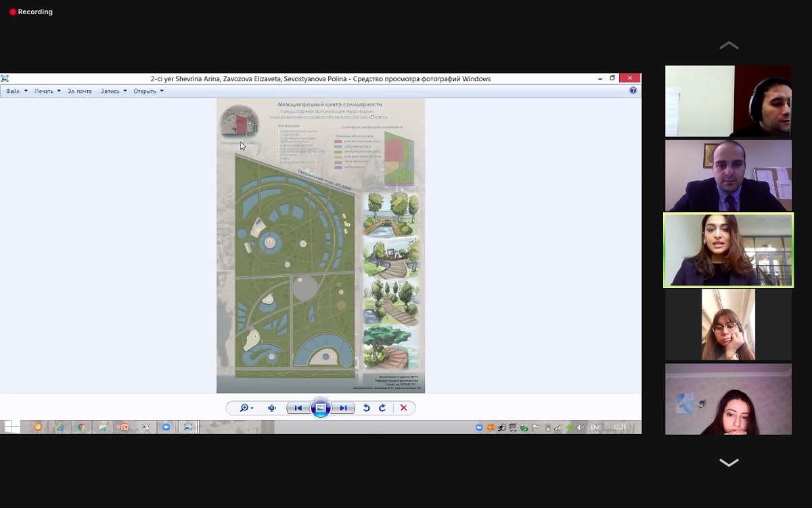Click the Эл. почта menu item
Image resolution: width=812 pixels, height=508 pixels.
click(80, 91)
